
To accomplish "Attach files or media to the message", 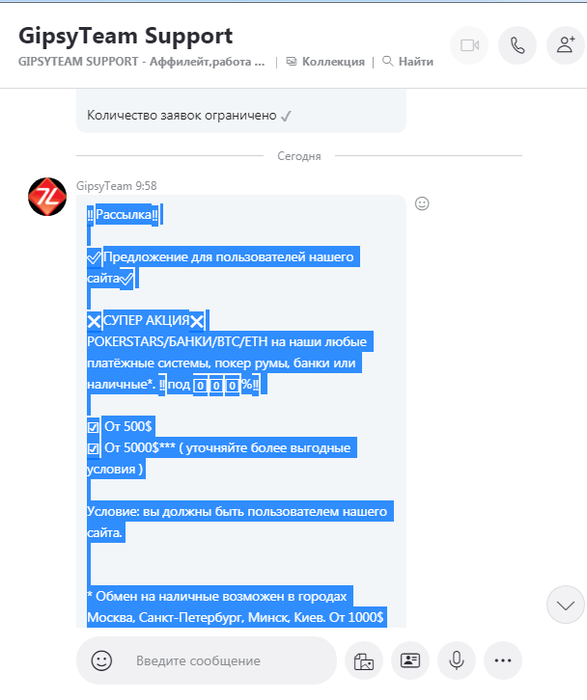I will point(364,661).
